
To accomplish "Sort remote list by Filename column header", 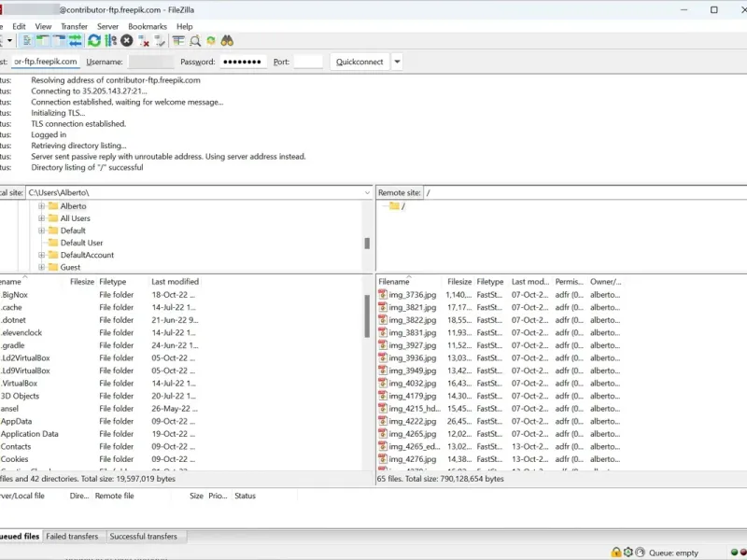I will tap(410, 282).
